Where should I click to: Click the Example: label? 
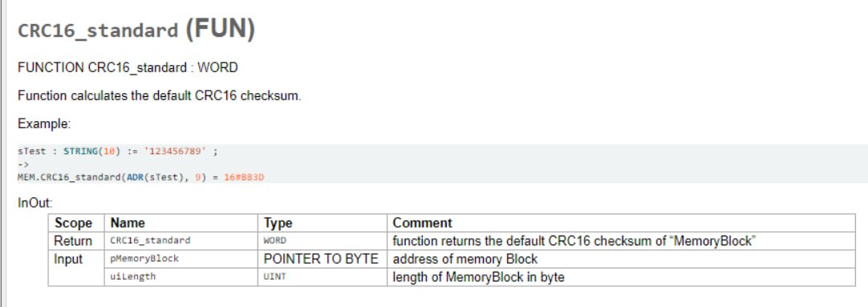(44, 123)
